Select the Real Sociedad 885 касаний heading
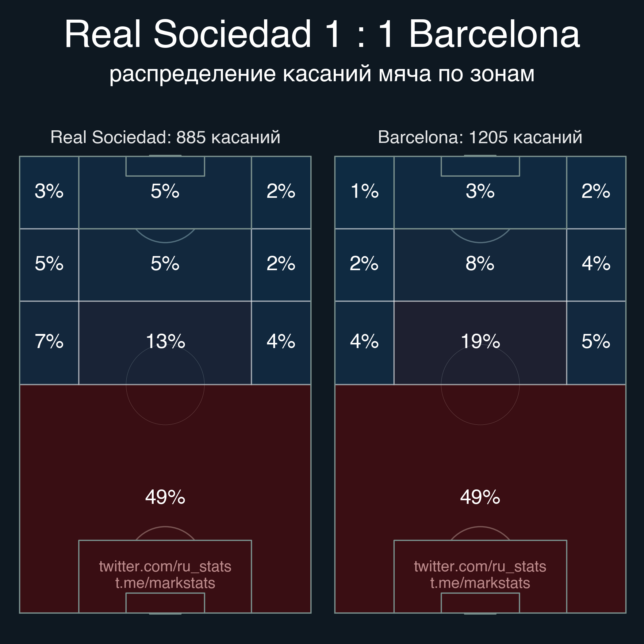 [x=165, y=137]
